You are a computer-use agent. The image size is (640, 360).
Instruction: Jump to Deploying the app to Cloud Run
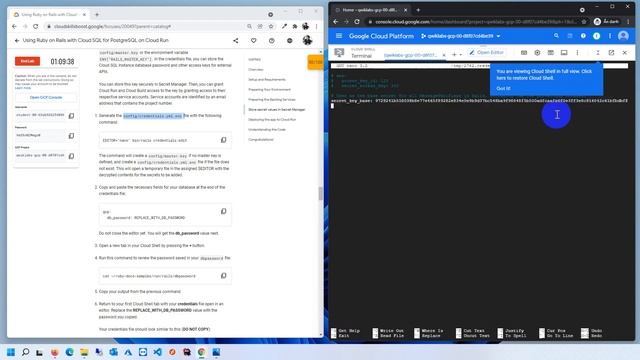[272, 120]
